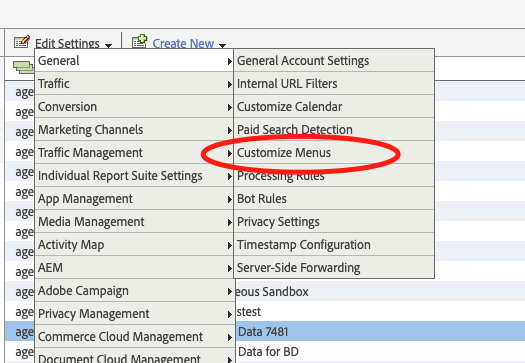Open Individual Report Suite Settings submenu
This screenshot has height=363, width=525.
pyautogui.click(x=134, y=176)
